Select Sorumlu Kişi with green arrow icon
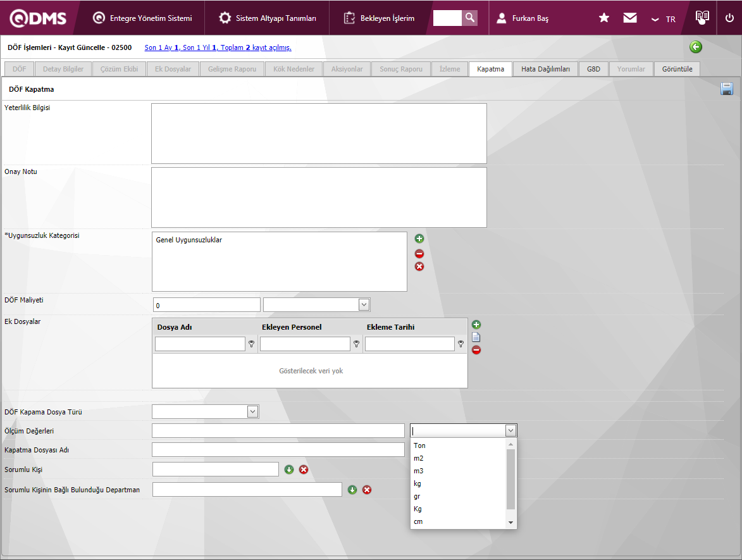This screenshot has width=742, height=560. point(289,470)
